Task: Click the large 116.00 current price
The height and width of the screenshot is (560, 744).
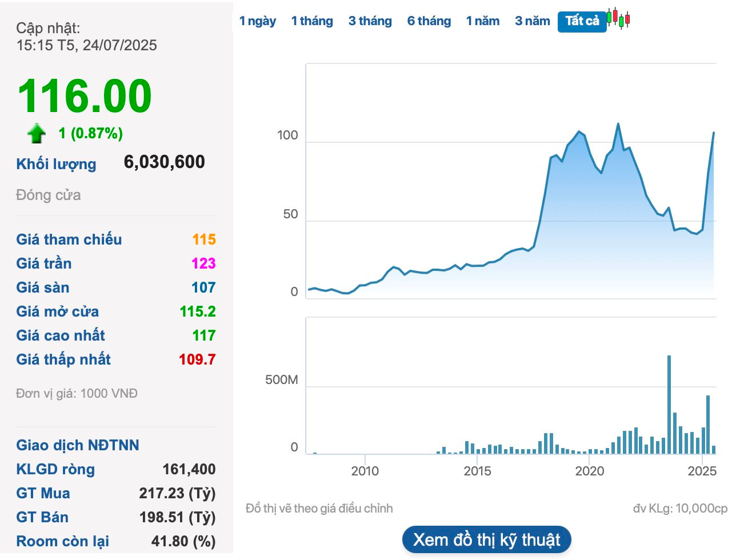Action: (x=85, y=96)
